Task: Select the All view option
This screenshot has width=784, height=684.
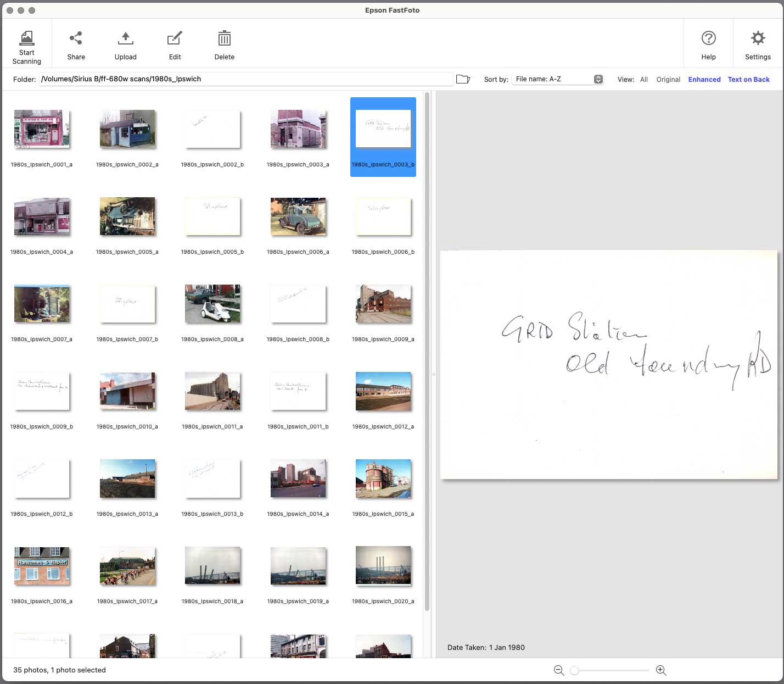Action: 644,80
